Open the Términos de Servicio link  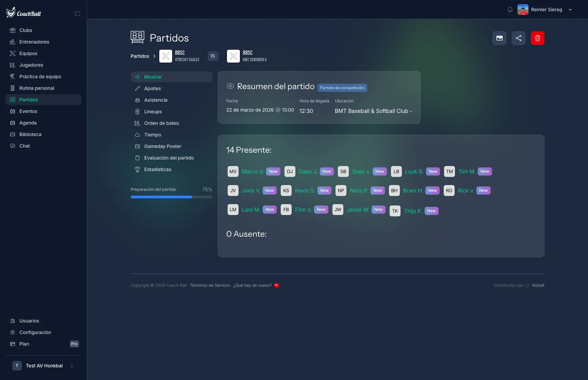pos(210,285)
